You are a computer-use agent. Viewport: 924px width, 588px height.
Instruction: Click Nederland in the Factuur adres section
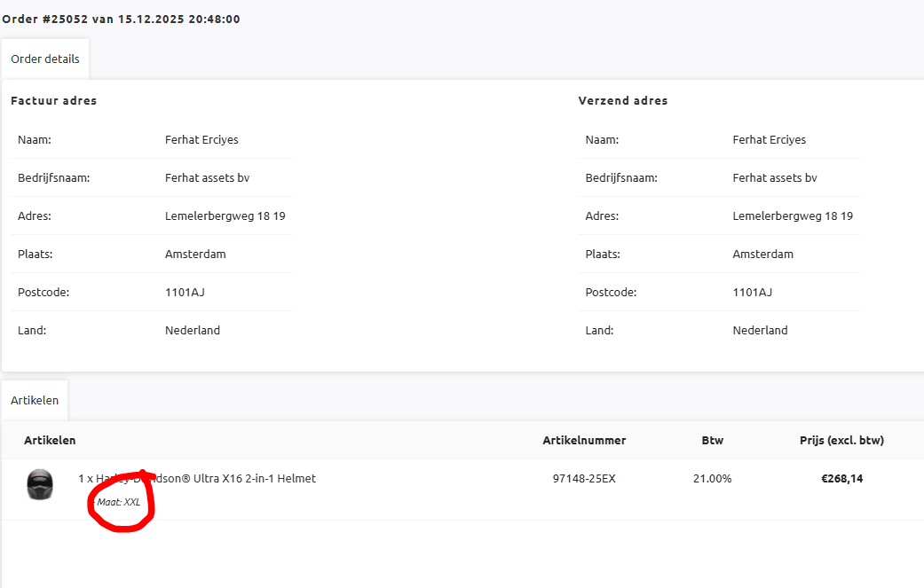coord(192,330)
